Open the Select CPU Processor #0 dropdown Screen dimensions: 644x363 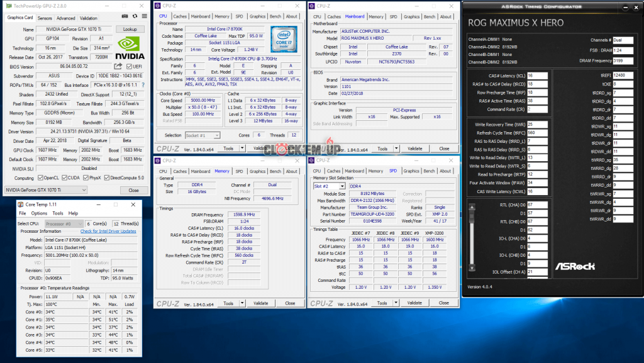click(x=64, y=223)
